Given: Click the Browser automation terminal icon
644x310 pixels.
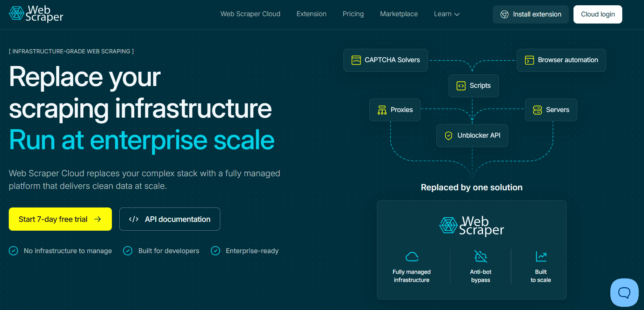Looking at the screenshot, I should click(529, 60).
